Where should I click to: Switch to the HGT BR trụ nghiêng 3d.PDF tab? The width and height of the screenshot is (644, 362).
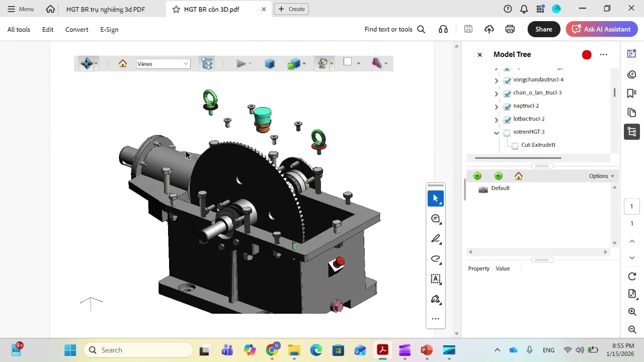pyautogui.click(x=106, y=9)
